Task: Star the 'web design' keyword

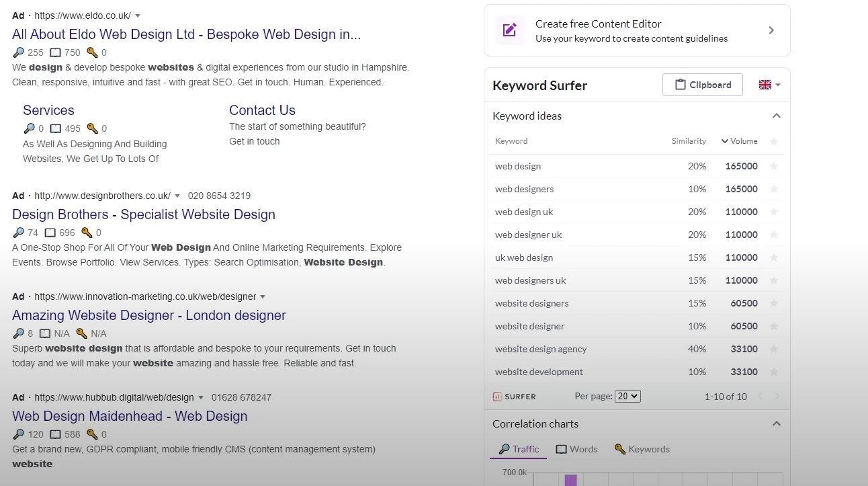Action: pyautogui.click(x=774, y=166)
